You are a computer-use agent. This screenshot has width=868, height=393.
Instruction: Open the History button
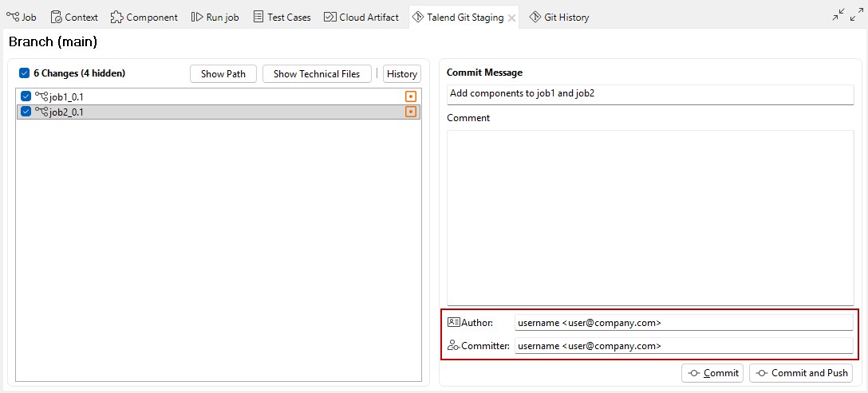coord(402,73)
